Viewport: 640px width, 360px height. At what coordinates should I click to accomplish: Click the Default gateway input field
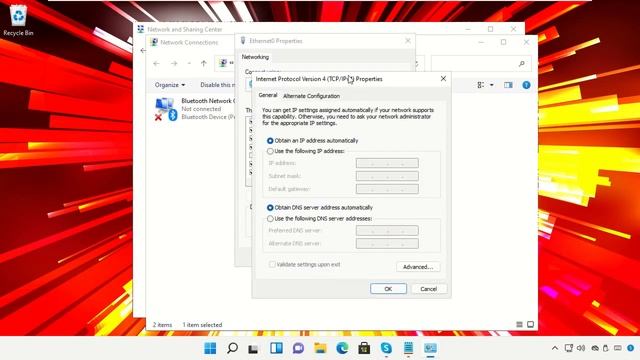tap(387, 189)
